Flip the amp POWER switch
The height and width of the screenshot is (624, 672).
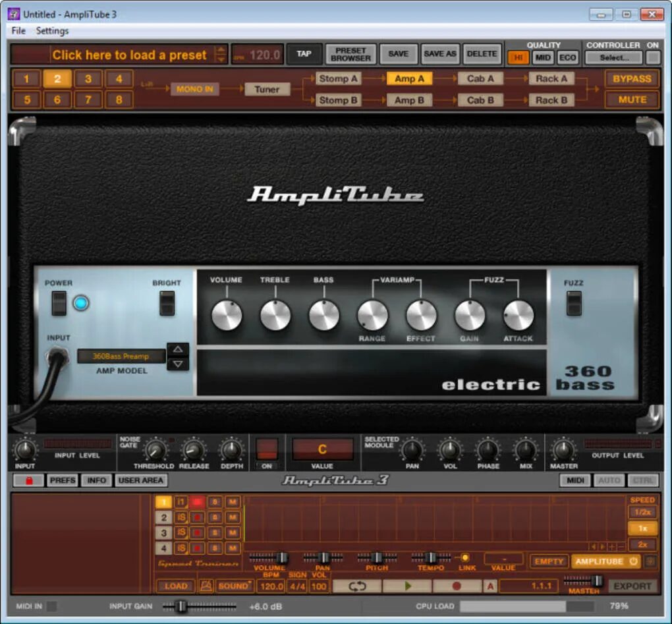coord(59,303)
